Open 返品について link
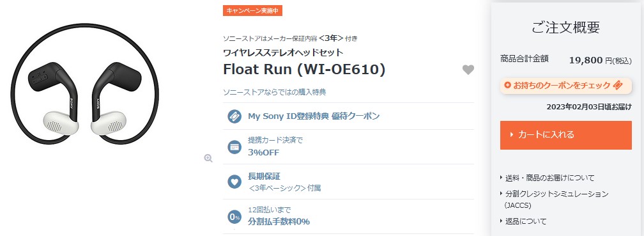 [526, 221]
